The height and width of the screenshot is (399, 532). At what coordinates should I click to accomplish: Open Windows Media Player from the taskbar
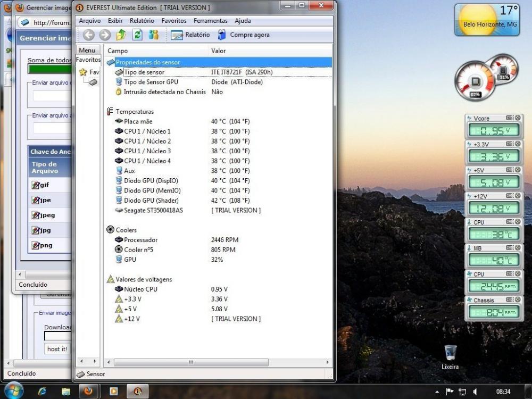(x=113, y=391)
